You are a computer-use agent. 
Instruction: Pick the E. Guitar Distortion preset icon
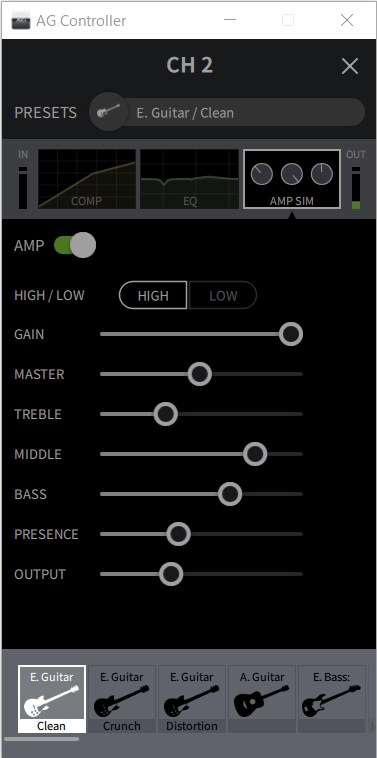(x=192, y=699)
